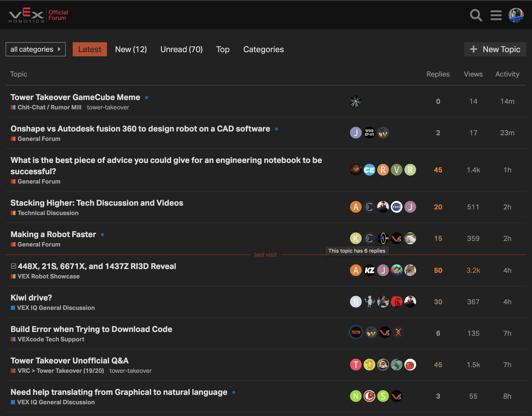Create a New Topic
Screen dimensions: 532x416
pos(495,49)
